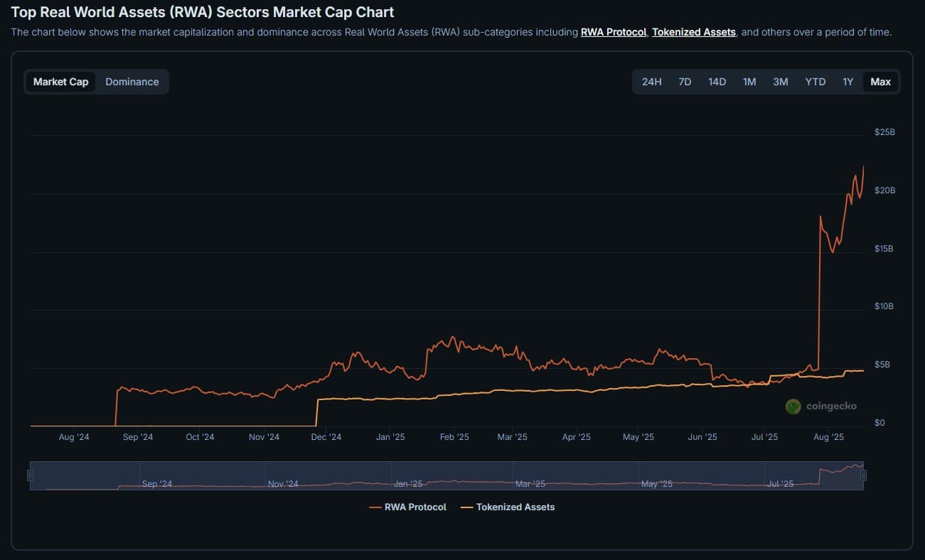Switch to the Dominance view
925x560 pixels.
[132, 81]
